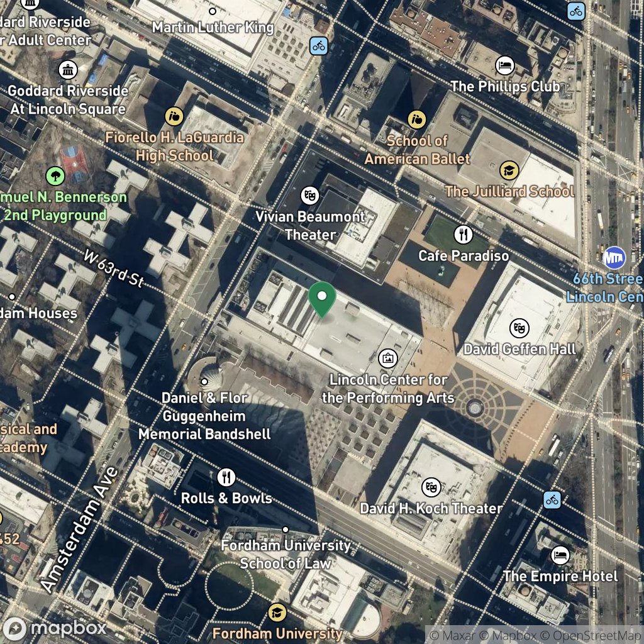Select the "Rolls & Bowls" label
Viewport: 644px width, 644px height.
226,498
